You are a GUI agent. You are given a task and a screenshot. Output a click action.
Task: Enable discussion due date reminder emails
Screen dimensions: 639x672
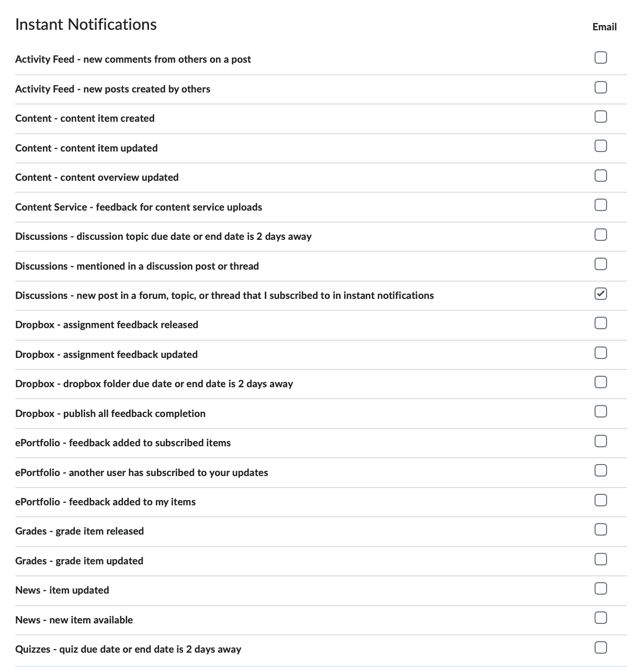[x=600, y=235]
